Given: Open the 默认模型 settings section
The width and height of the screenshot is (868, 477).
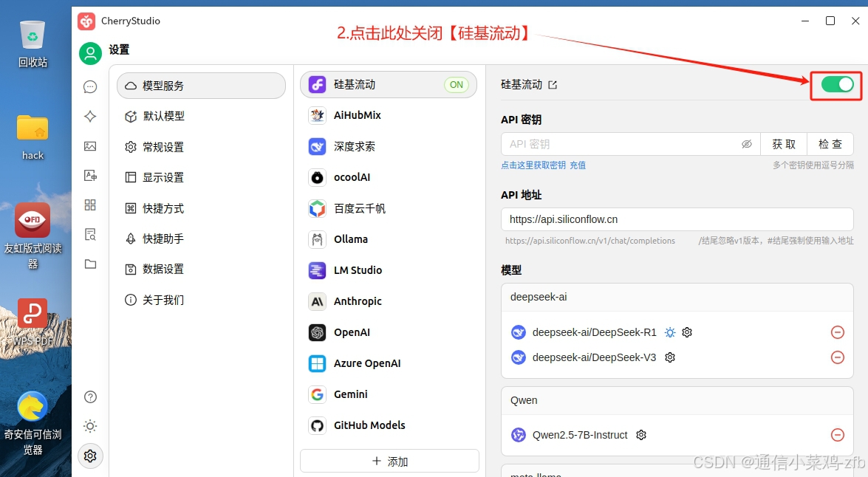Looking at the screenshot, I should [202, 116].
